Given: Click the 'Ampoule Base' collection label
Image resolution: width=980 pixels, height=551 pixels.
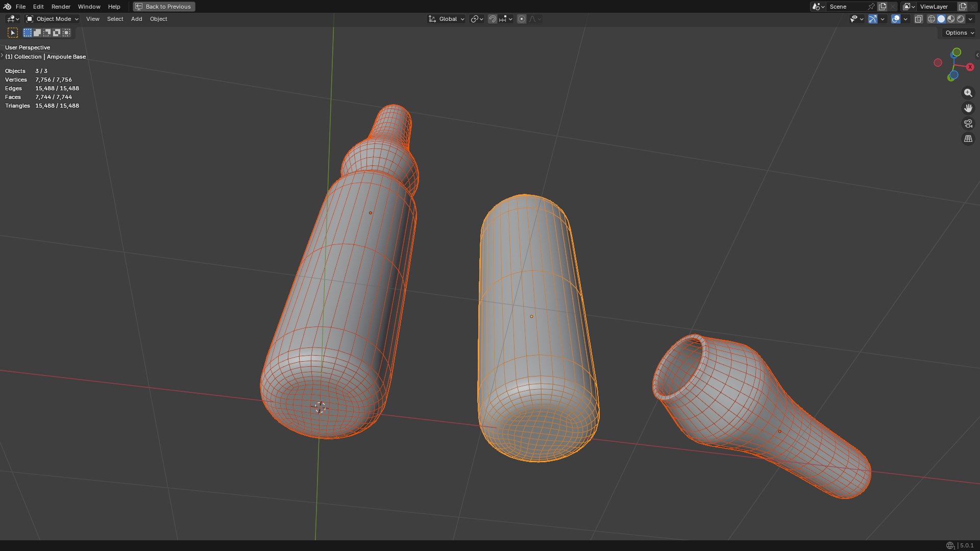Looking at the screenshot, I should [66, 57].
